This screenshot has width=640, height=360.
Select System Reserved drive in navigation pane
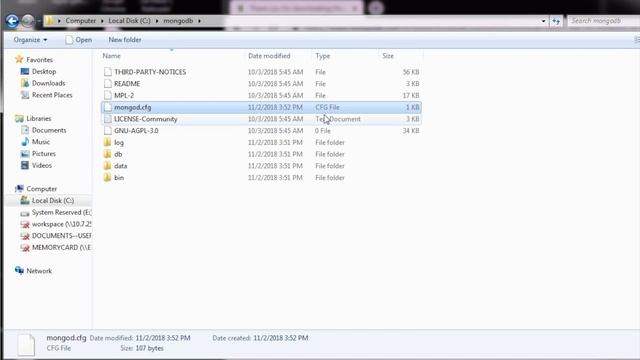[61, 213]
